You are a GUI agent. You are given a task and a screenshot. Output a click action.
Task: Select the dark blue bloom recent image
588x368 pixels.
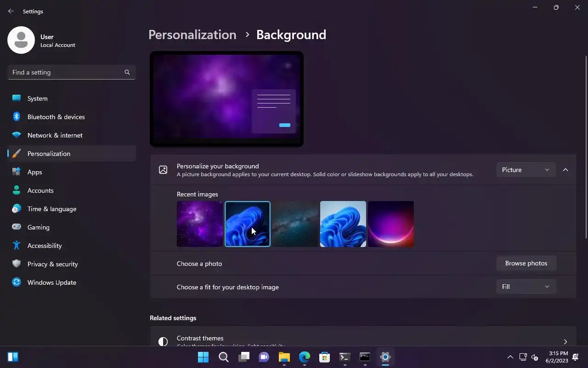[248, 224]
